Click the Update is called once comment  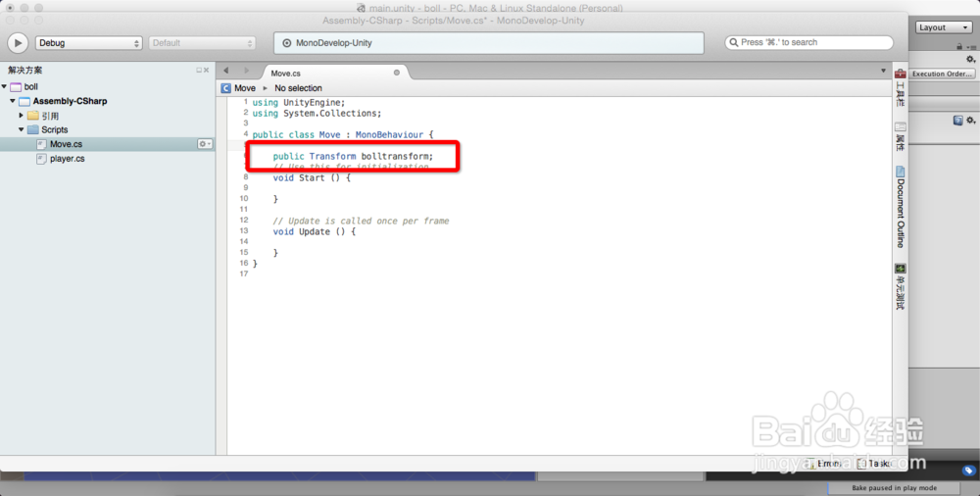click(361, 221)
